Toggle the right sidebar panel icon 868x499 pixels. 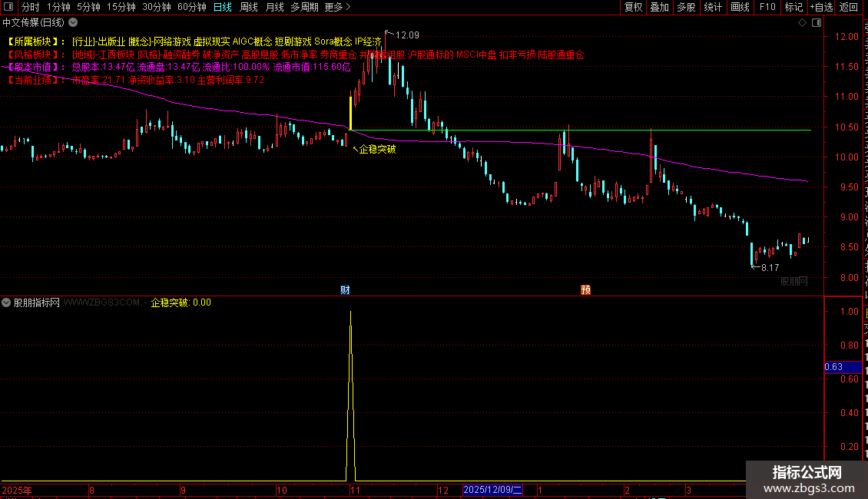point(817,23)
